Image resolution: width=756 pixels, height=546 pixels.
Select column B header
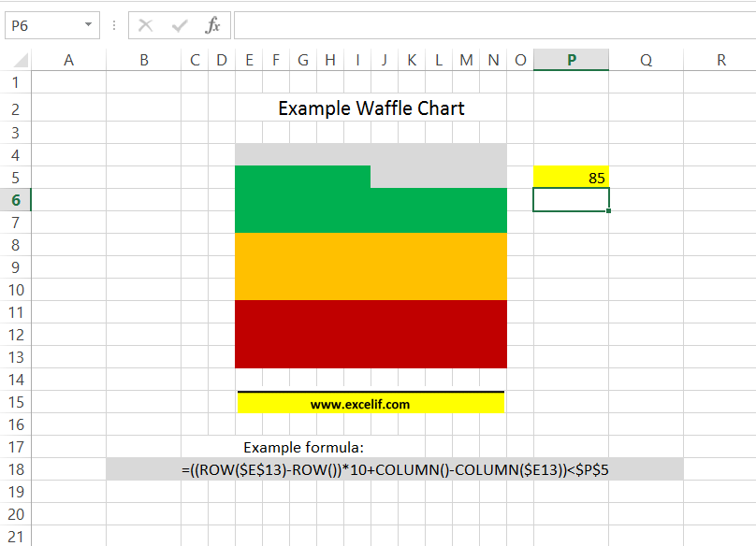144,60
